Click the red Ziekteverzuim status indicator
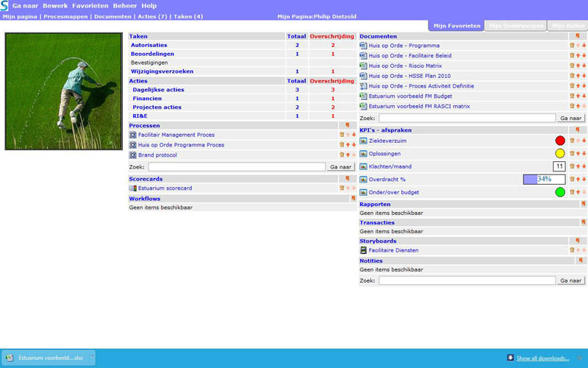Image resolution: width=588 pixels, height=368 pixels. point(560,141)
